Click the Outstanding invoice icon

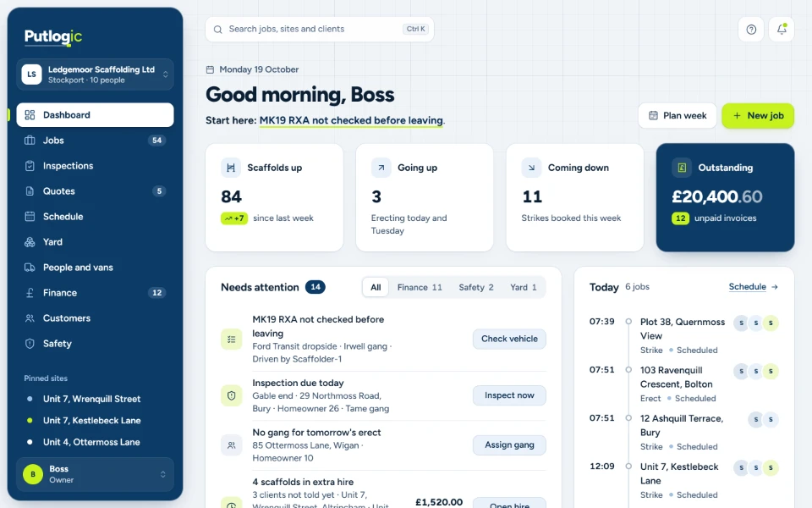point(682,168)
